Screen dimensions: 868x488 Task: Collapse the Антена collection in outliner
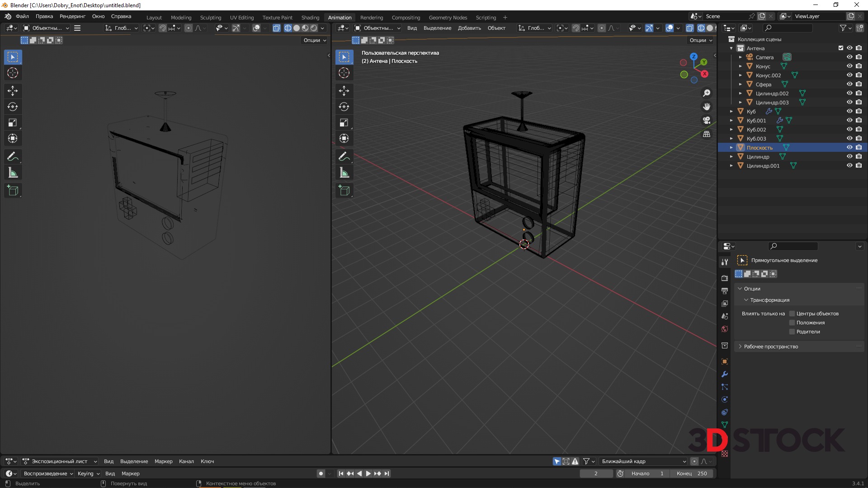pos(731,48)
